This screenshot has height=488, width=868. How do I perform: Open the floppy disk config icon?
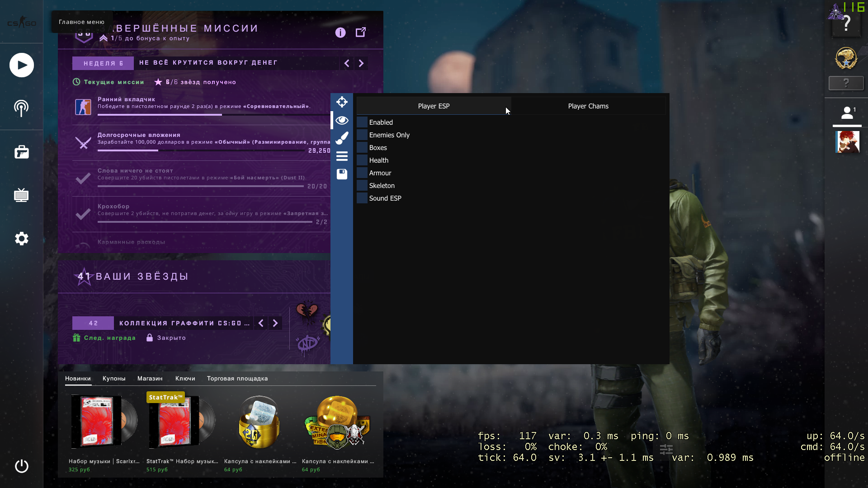pyautogui.click(x=342, y=174)
